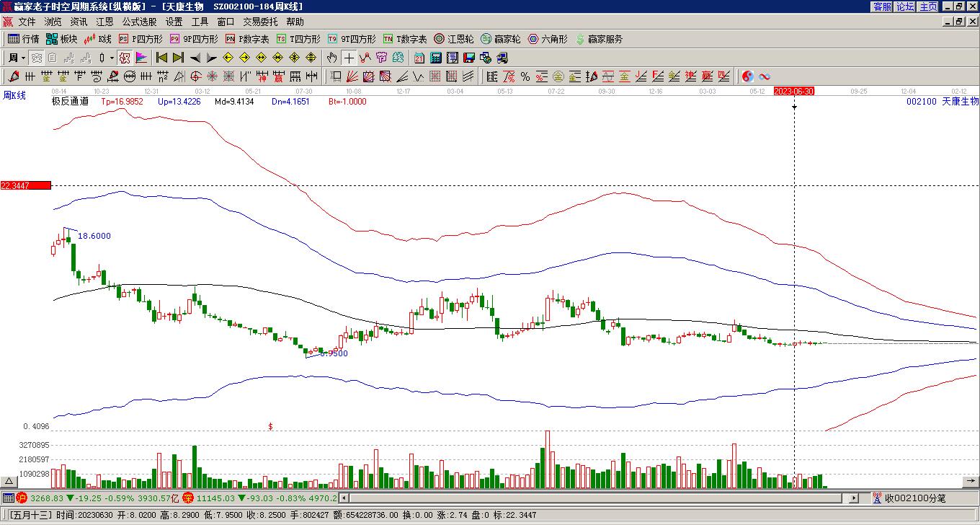Jump to first bar with skip-to-start icon

[161, 58]
